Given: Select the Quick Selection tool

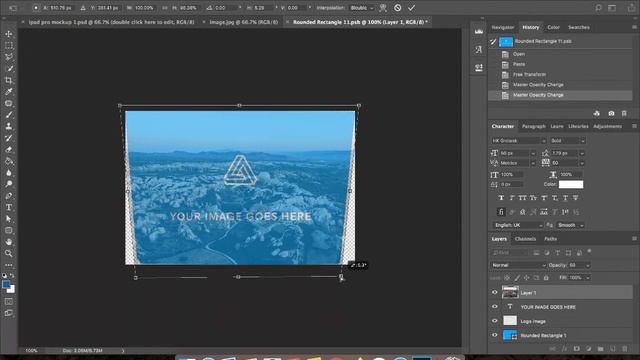Looking at the screenshot, I should (9, 69).
